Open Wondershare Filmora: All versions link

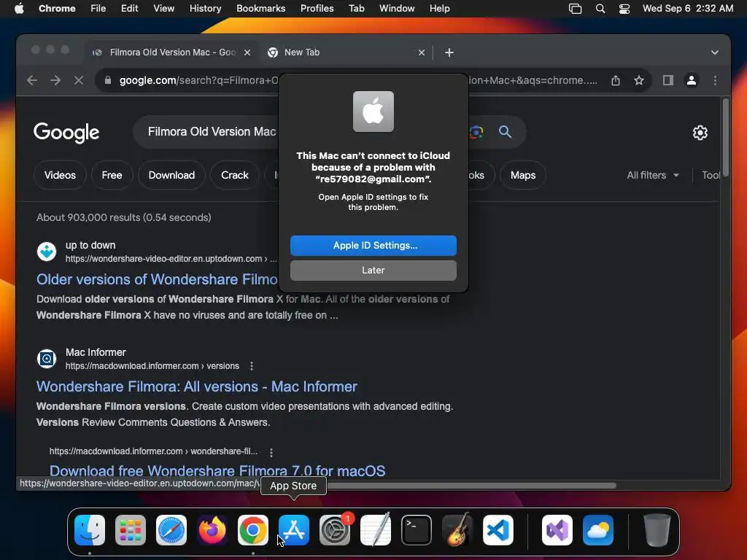(x=197, y=386)
